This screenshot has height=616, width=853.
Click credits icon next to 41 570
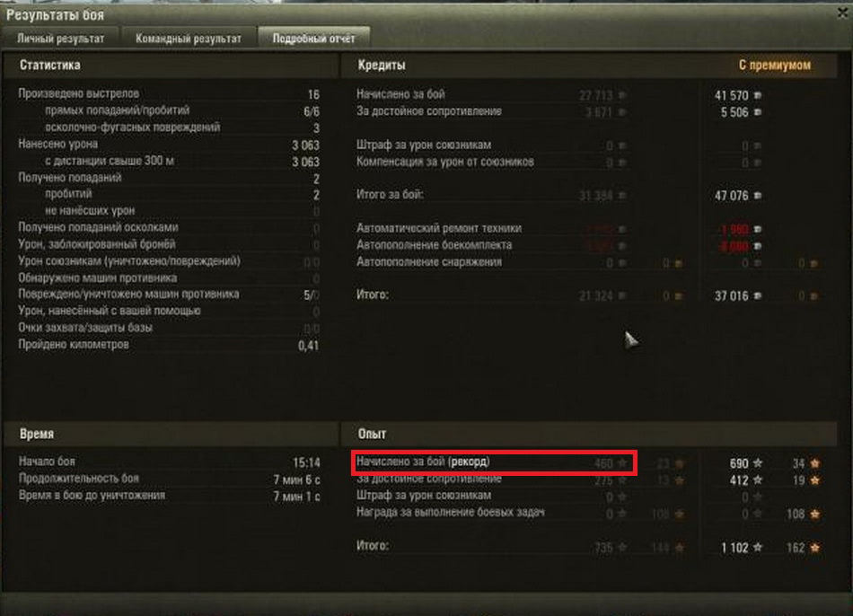coord(757,96)
